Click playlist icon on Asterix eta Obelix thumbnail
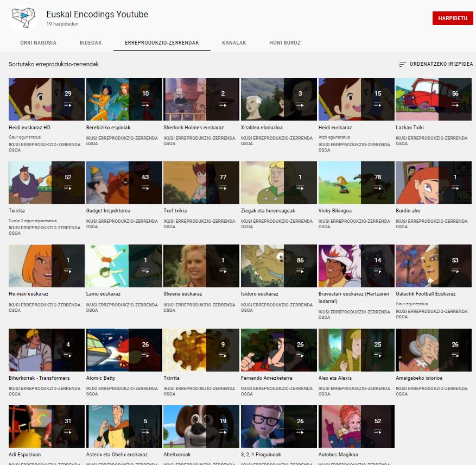Viewport: 476px width, 465px height. point(145,432)
